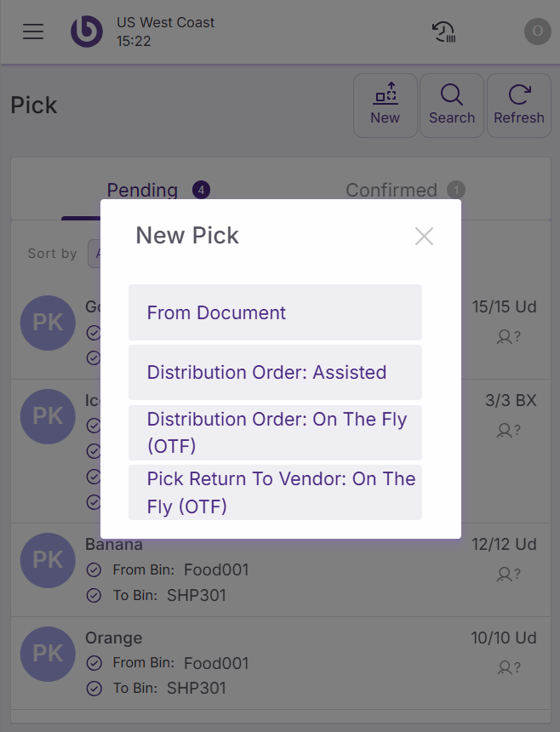560x732 pixels.
Task: Close the New Pick dialog
Action: [x=424, y=236]
